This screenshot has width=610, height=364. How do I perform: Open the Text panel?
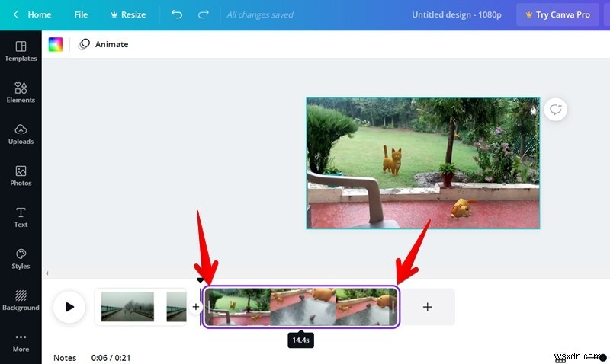pyautogui.click(x=21, y=217)
